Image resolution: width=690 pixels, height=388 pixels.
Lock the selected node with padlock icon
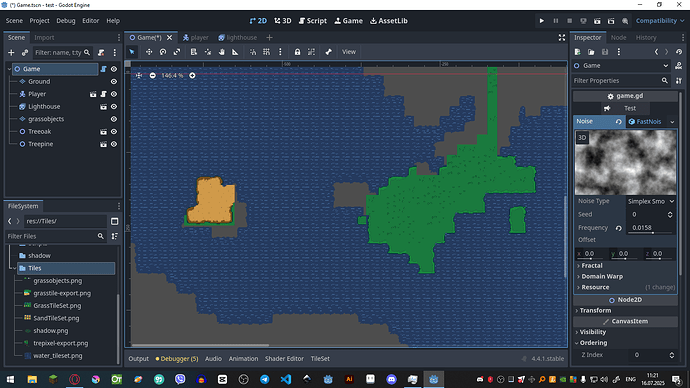tap(297, 52)
